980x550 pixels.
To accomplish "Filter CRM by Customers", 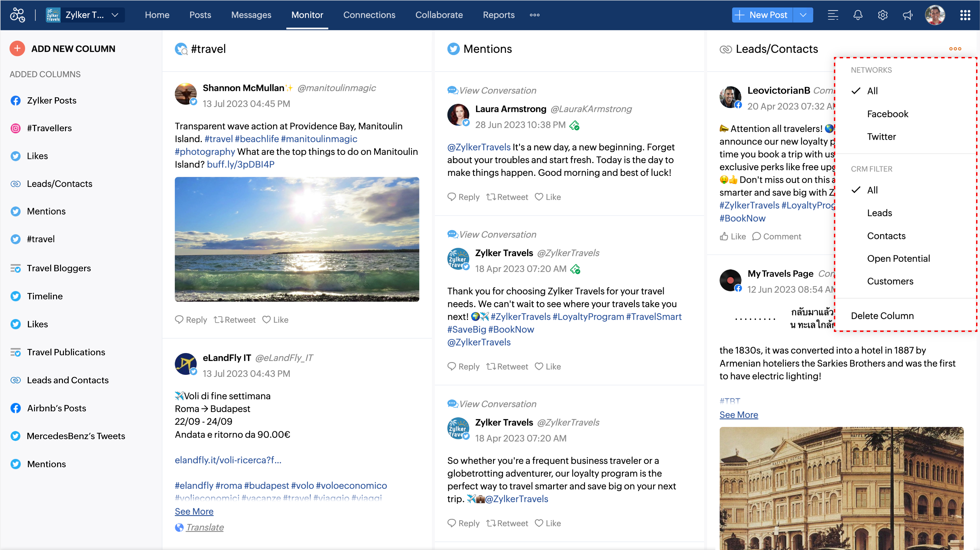I will point(890,281).
